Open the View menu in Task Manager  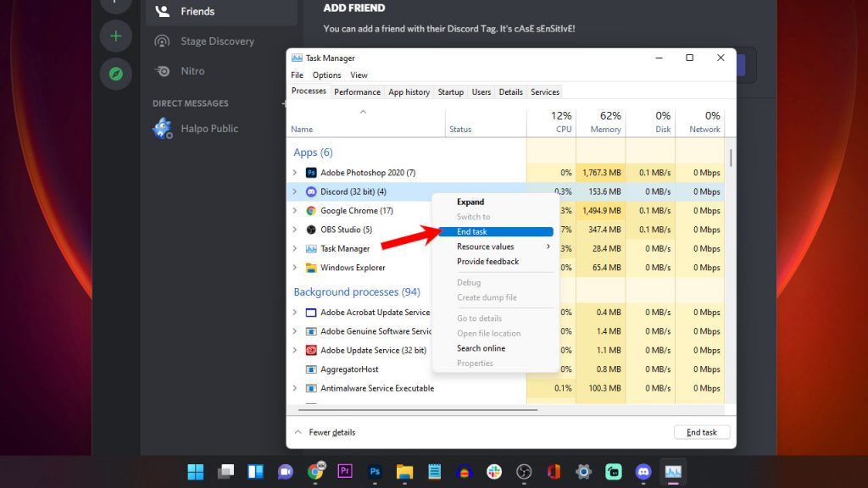click(359, 75)
